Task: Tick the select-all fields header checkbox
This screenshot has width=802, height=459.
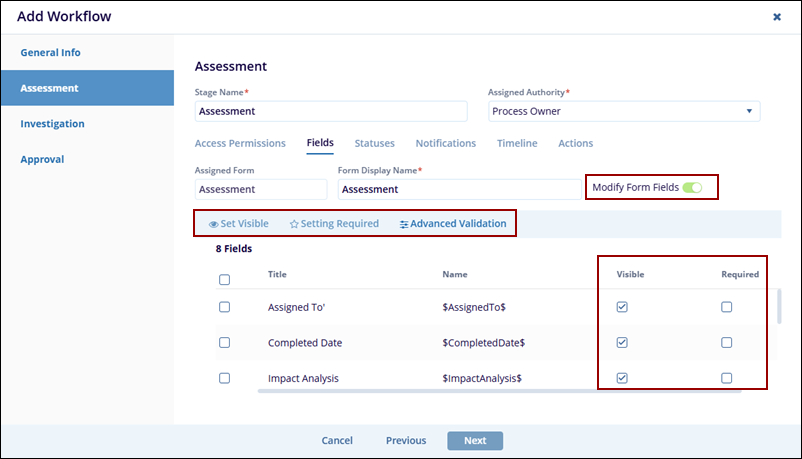Action: 224,280
